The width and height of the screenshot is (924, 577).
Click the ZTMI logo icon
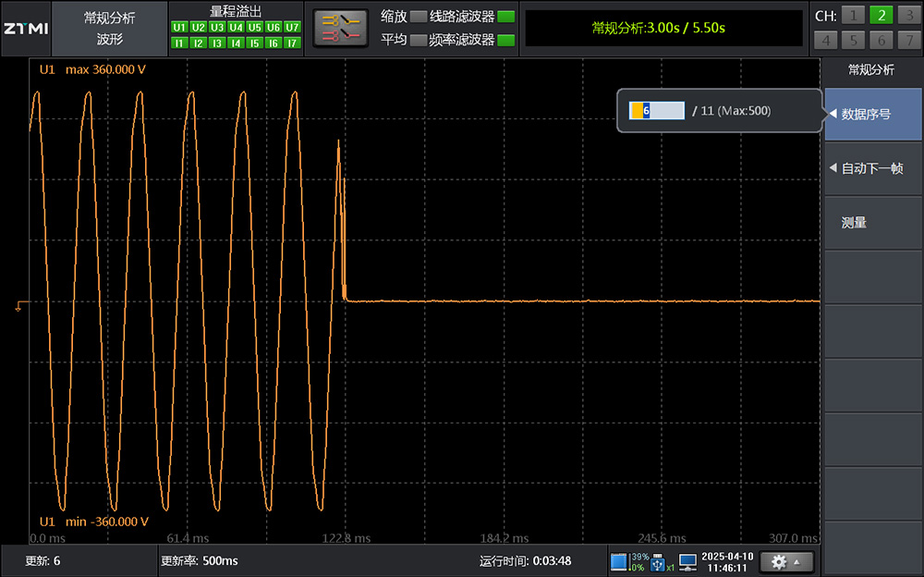coord(25,28)
